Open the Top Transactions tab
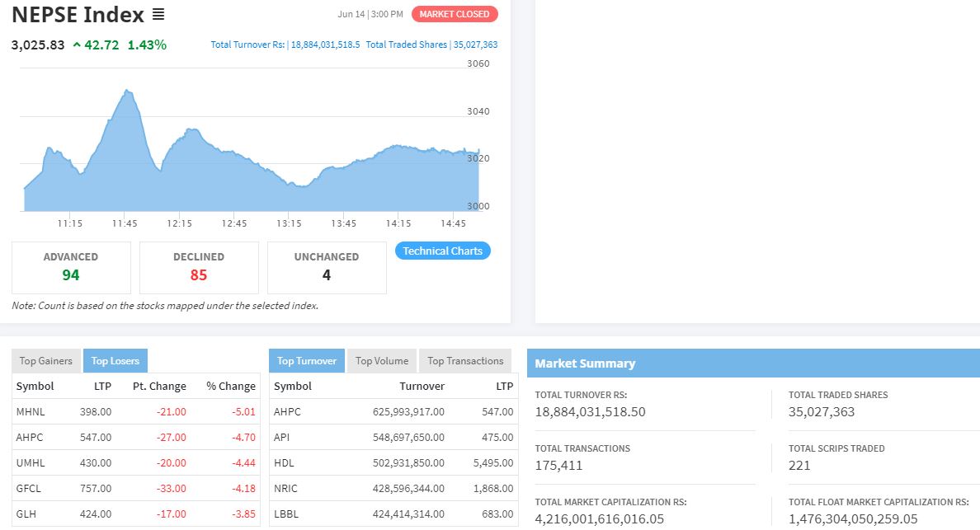 pos(465,361)
